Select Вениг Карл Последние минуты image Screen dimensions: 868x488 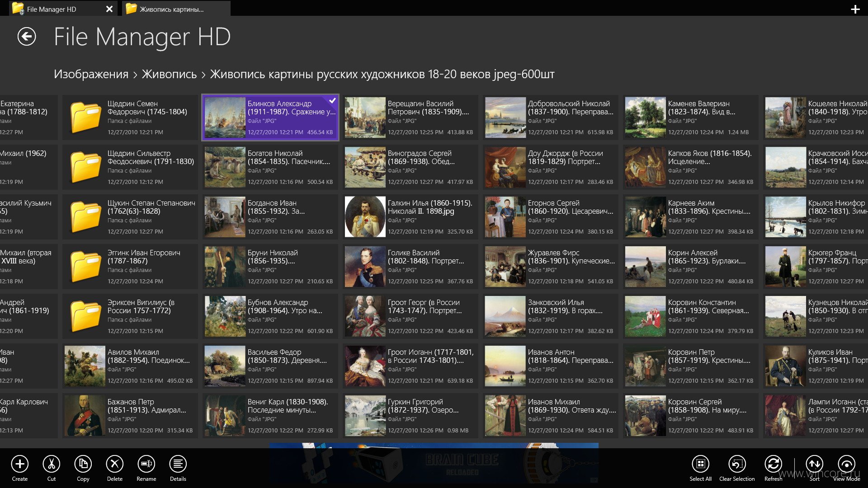tap(270, 416)
